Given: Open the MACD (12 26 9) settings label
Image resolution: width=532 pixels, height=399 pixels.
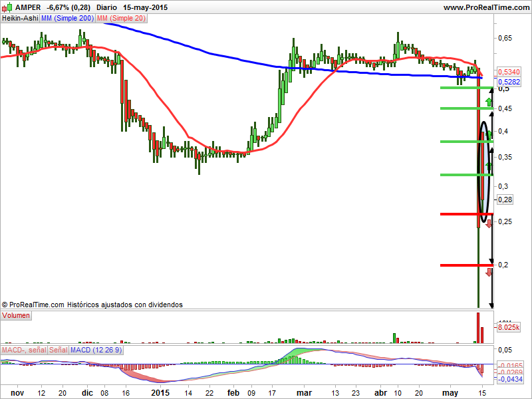Looking at the screenshot, I should [x=96, y=350].
